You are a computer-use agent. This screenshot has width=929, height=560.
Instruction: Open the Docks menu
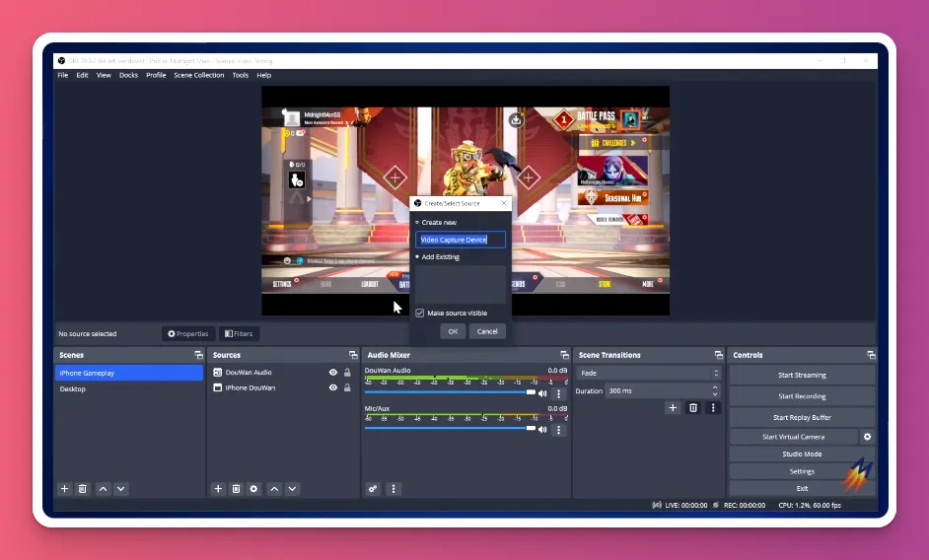tap(128, 75)
